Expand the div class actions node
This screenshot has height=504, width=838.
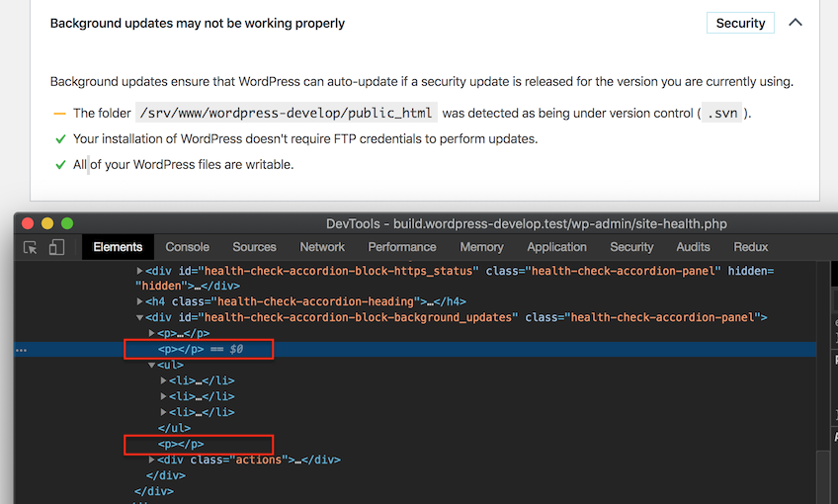pos(151,460)
